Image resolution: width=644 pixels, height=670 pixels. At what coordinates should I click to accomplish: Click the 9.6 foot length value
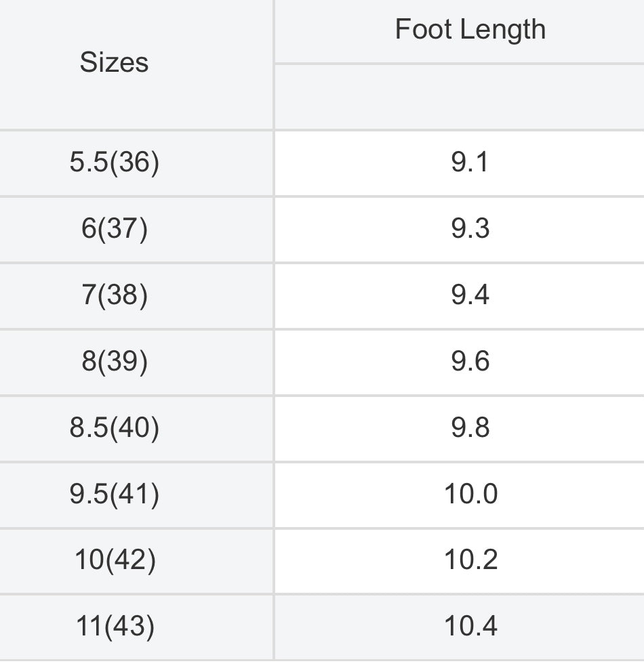tap(470, 361)
